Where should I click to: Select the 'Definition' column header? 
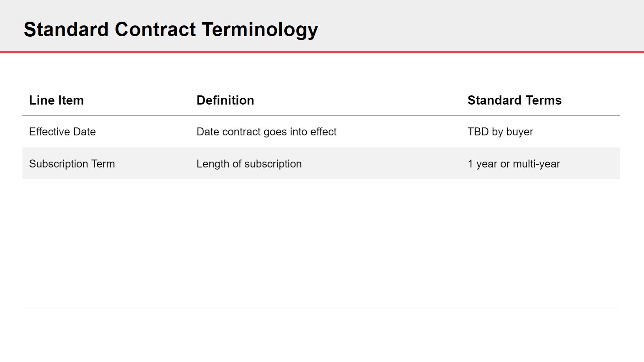[225, 100]
